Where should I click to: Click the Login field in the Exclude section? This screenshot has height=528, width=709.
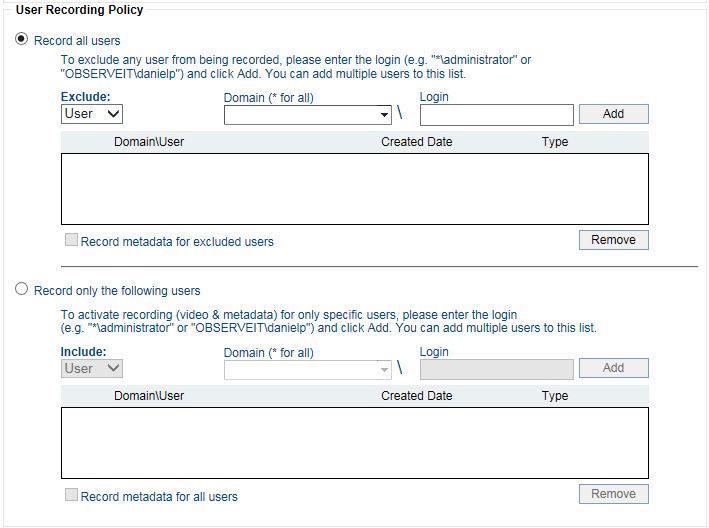tap(496, 115)
